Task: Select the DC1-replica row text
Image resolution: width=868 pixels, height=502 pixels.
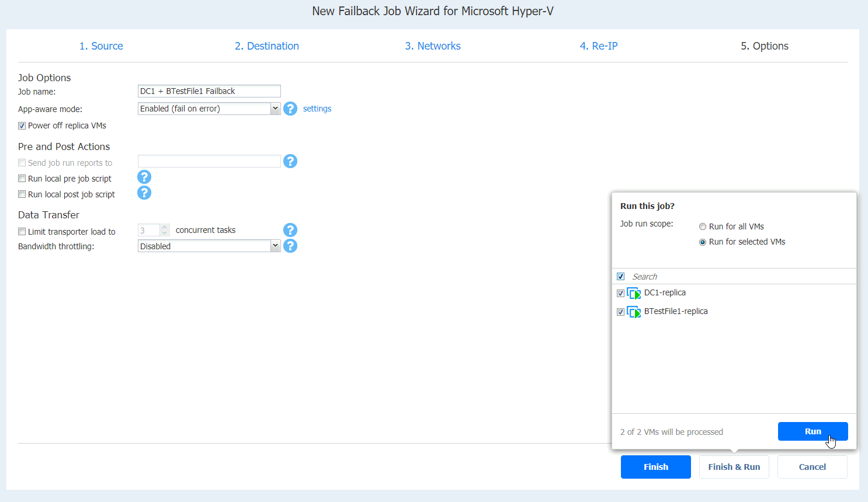Action: coord(665,292)
